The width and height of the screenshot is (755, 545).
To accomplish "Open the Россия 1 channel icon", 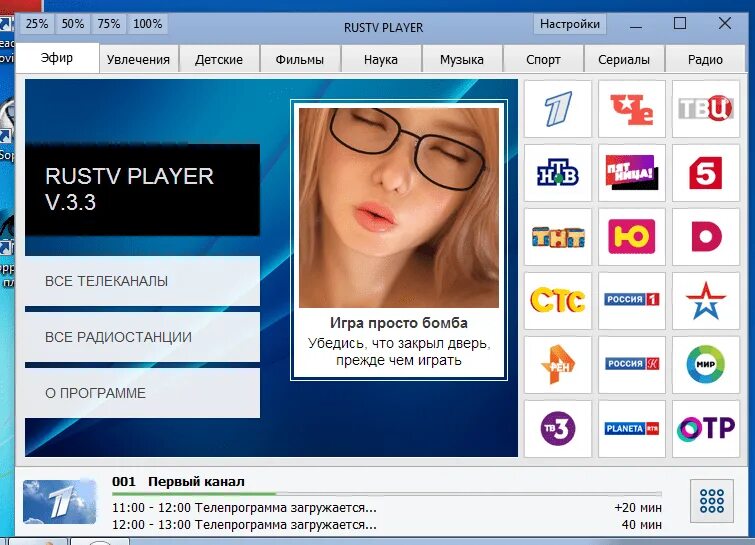I will tap(632, 301).
